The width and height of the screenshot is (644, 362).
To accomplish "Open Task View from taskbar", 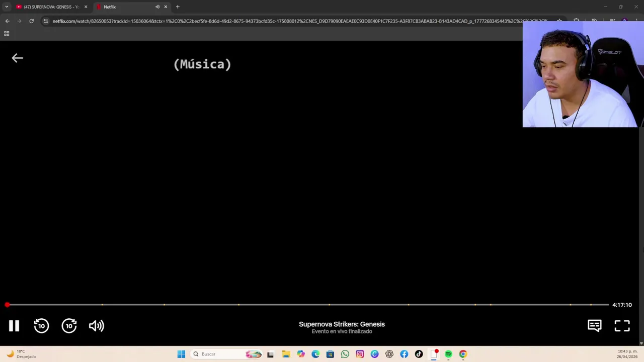I will click(x=270, y=354).
